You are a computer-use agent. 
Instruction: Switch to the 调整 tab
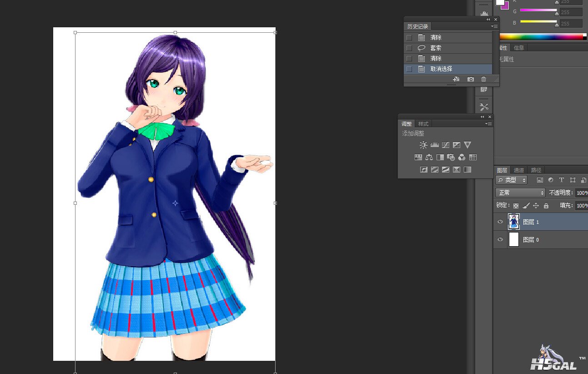[407, 124]
